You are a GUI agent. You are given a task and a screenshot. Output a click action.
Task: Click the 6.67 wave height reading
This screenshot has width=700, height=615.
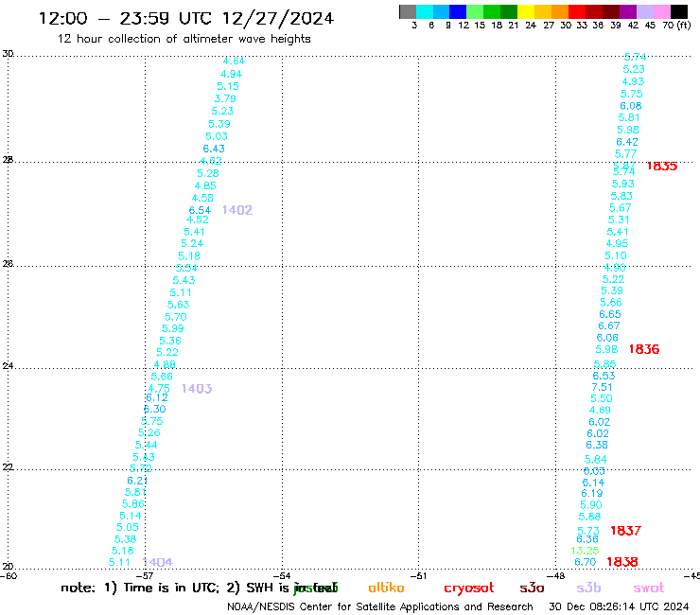pos(609,326)
